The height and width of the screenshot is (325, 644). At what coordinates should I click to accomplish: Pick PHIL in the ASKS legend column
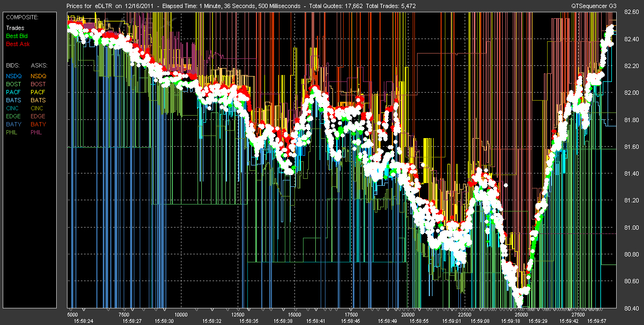(37, 132)
